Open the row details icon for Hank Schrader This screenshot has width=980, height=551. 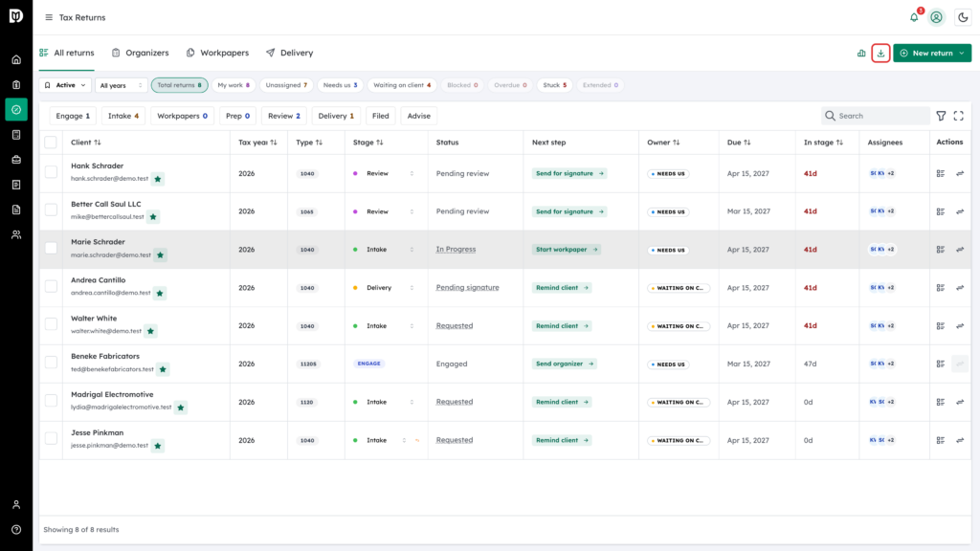click(x=941, y=174)
